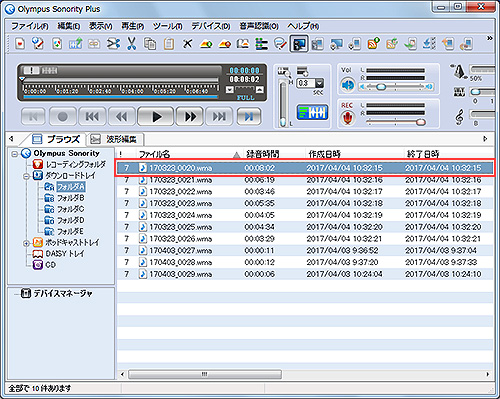Click timeline zoom up arrow near FULL
The width and height of the screenshot is (500, 399).
[x=260, y=90]
